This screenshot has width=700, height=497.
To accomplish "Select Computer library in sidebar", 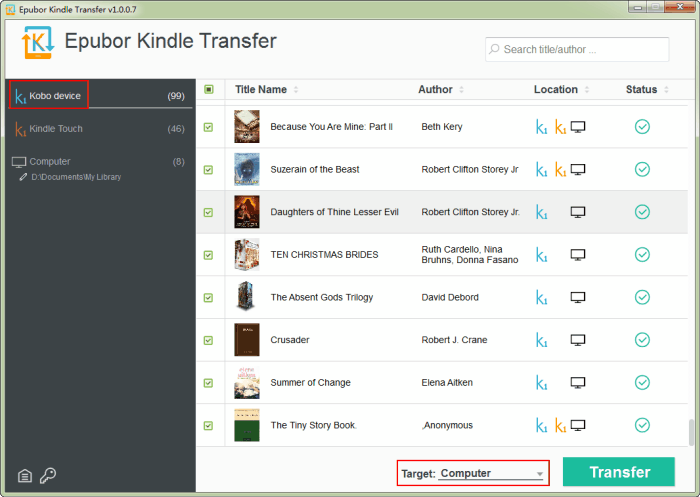I will click(x=100, y=162).
